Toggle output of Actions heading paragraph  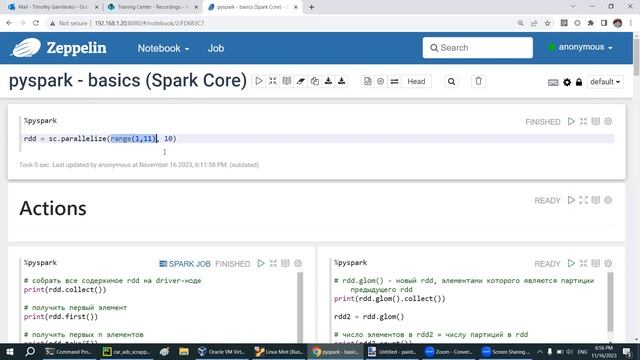pyautogui.click(x=596, y=200)
